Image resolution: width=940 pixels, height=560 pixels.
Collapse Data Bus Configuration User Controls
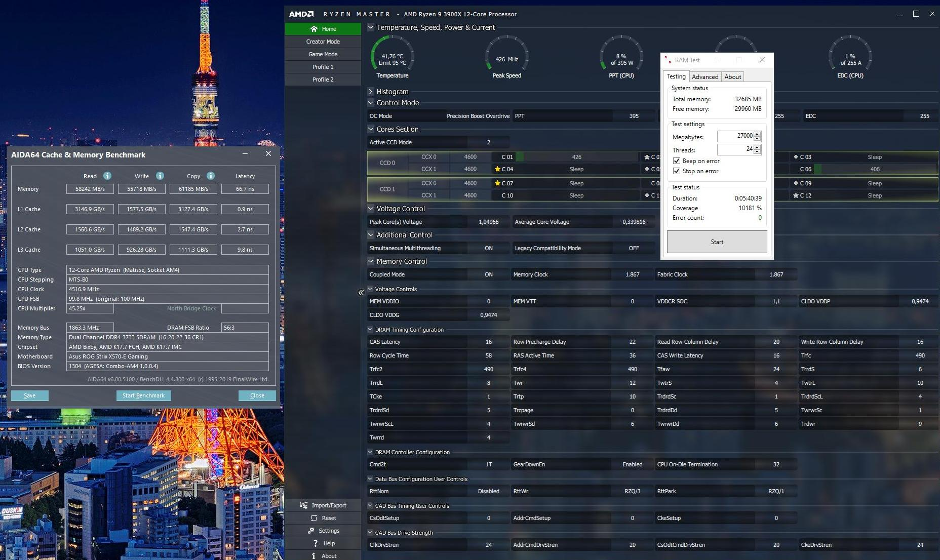click(x=370, y=479)
